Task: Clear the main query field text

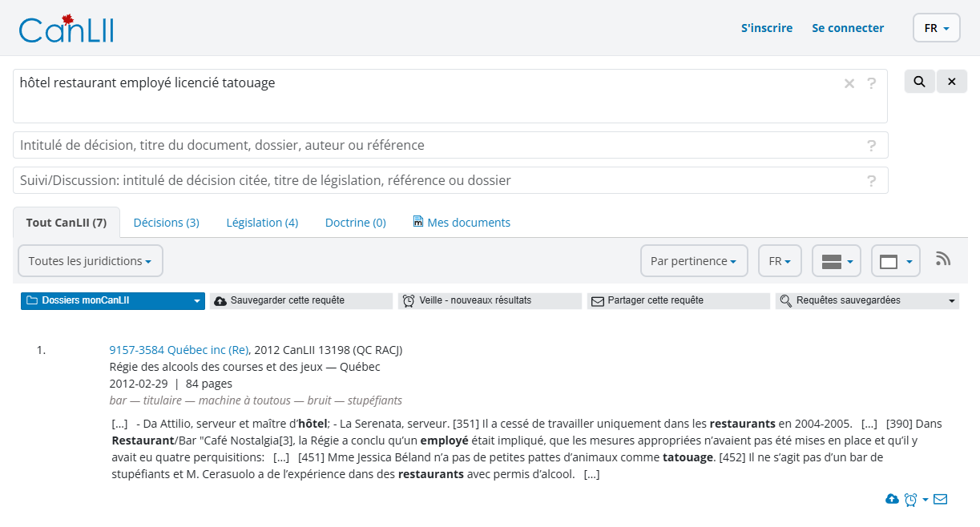Action: click(x=849, y=83)
